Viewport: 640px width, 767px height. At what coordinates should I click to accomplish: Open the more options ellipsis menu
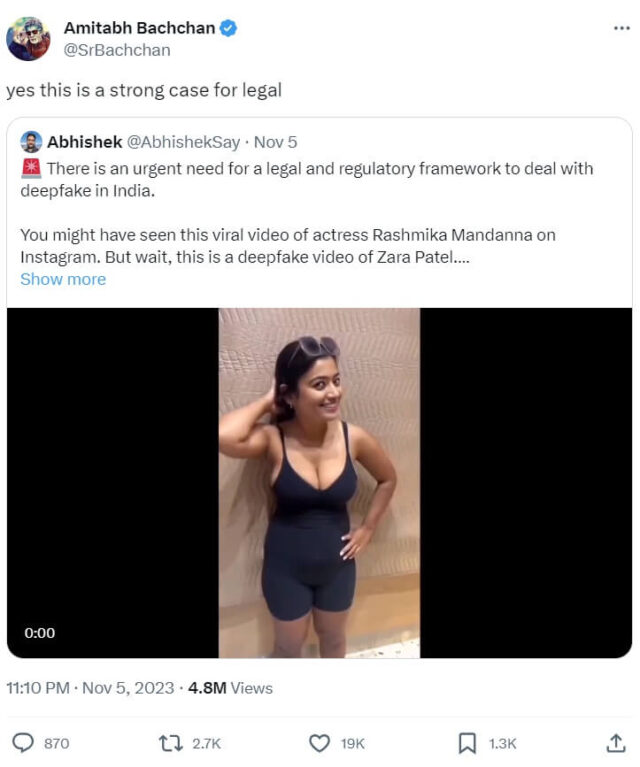tap(621, 28)
